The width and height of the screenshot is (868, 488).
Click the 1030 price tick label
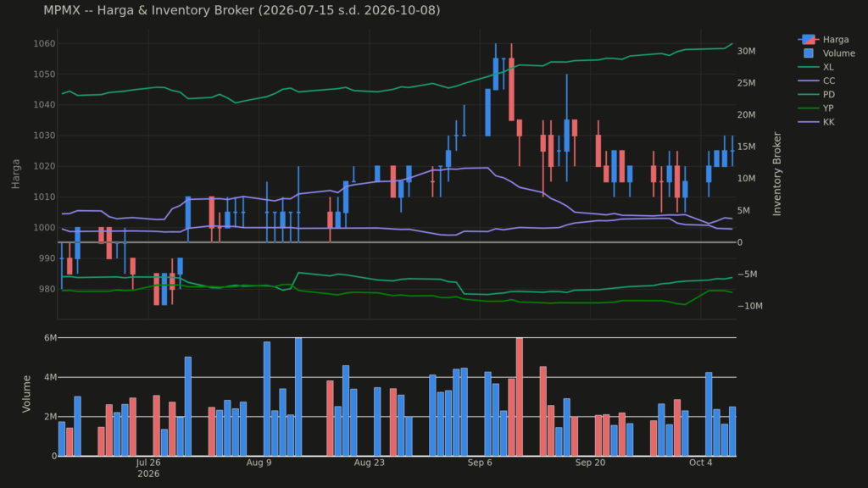(44, 136)
